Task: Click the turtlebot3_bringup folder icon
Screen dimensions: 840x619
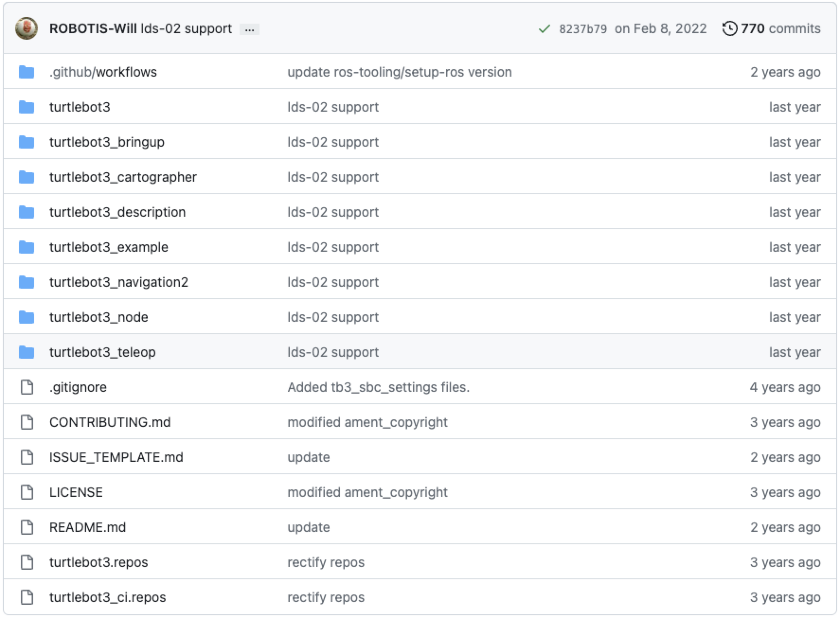Action: point(27,142)
